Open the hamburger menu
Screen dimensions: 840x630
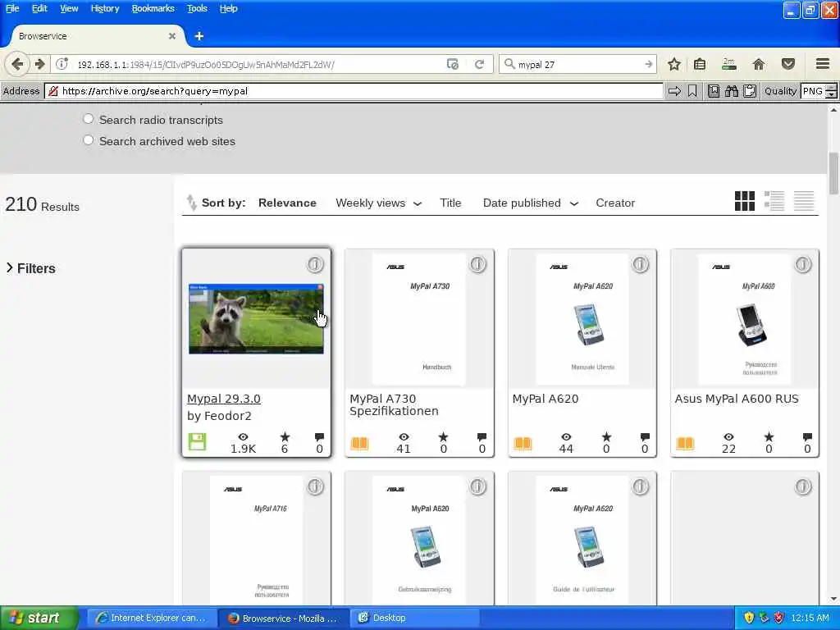pyautogui.click(x=823, y=64)
